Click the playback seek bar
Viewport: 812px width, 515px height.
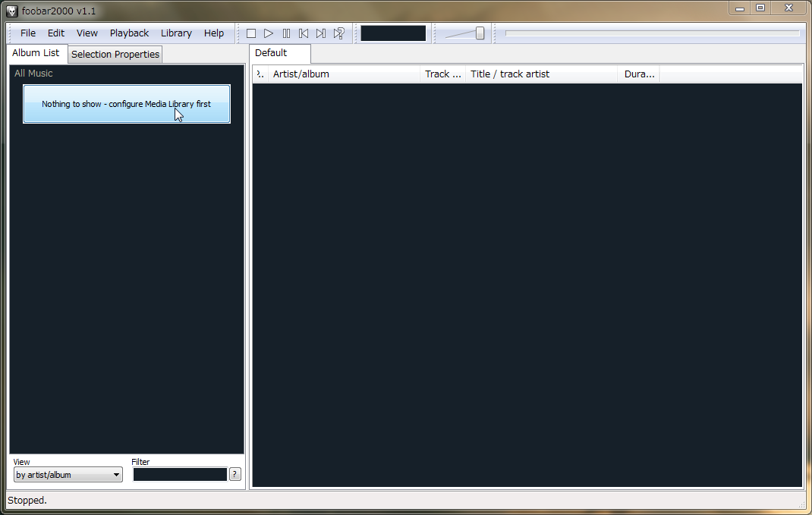click(x=653, y=33)
